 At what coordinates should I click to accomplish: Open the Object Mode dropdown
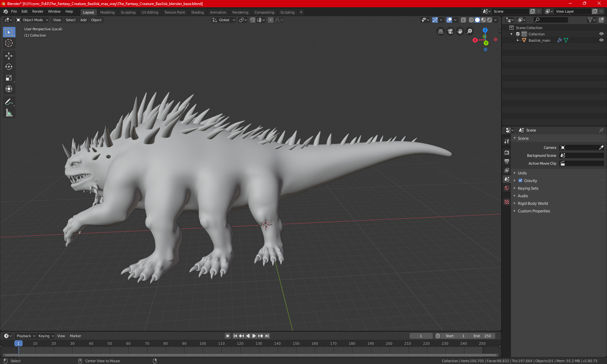(32, 20)
